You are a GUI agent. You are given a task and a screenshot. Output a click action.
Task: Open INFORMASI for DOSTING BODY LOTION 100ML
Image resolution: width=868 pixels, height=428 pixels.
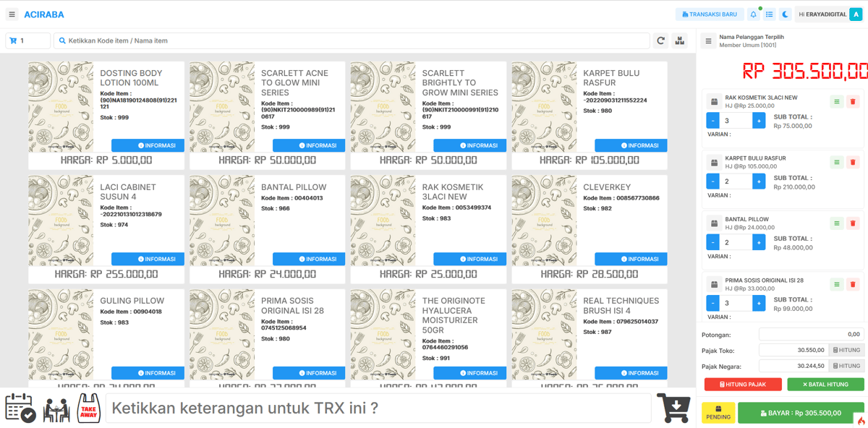pyautogui.click(x=148, y=145)
